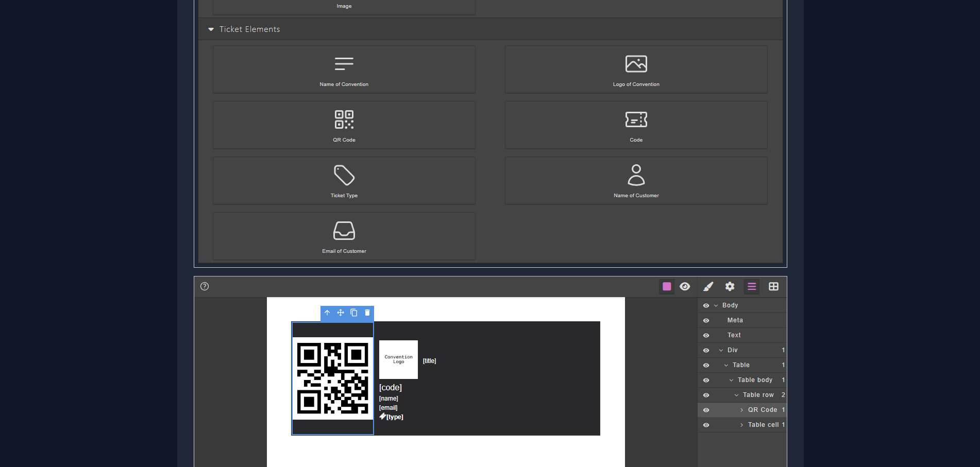Screen dimensions: 980x467
Task: Open the Style Manager with the brush icon
Action: point(708,286)
